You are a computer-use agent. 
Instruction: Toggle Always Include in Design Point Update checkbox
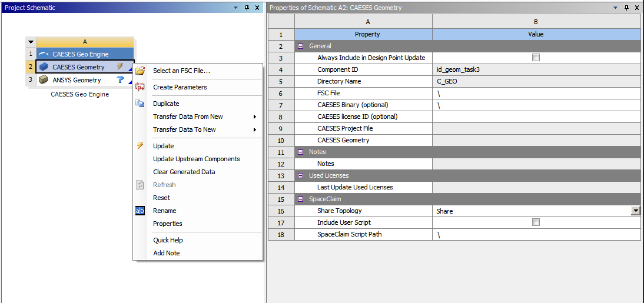point(536,58)
